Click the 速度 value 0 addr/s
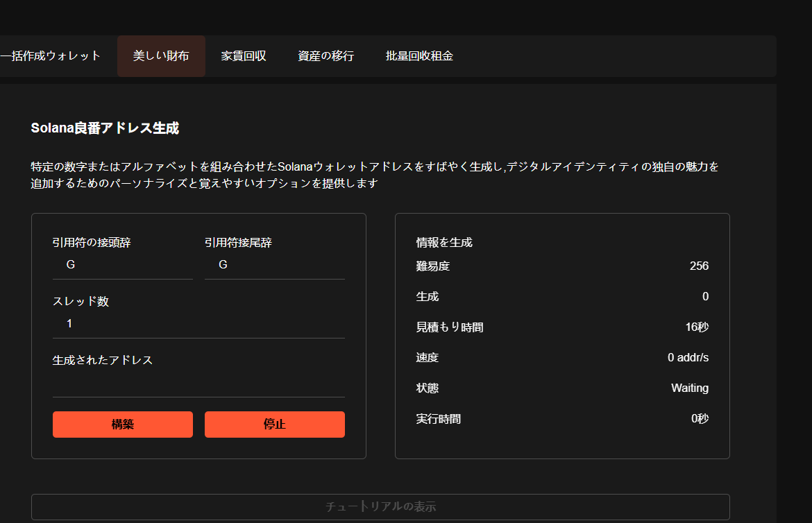This screenshot has width=812, height=523. click(x=688, y=358)
